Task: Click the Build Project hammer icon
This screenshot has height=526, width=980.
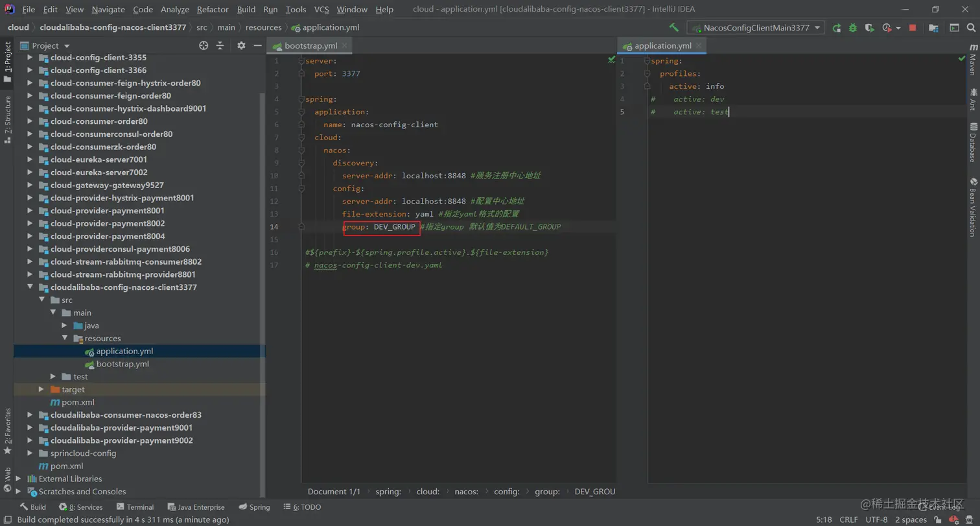Action: click(x=674, y=28)
